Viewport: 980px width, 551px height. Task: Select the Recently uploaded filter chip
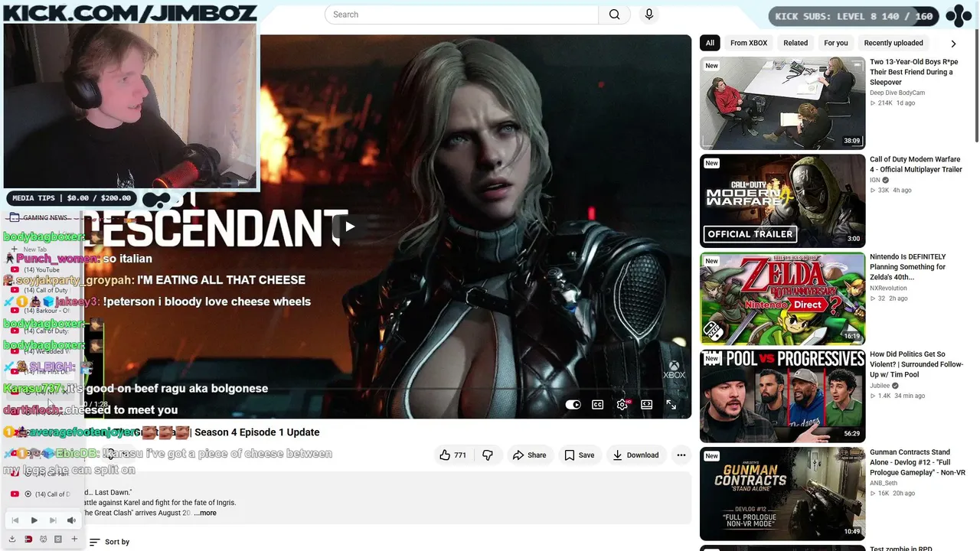pyautogui.click(x=893, y=43)
